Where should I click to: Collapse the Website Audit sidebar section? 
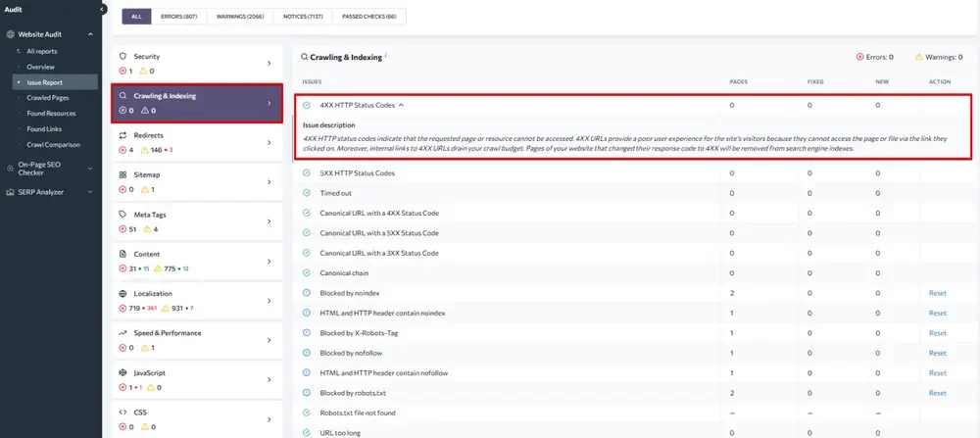pyautogui.click(x=90, y=34)
